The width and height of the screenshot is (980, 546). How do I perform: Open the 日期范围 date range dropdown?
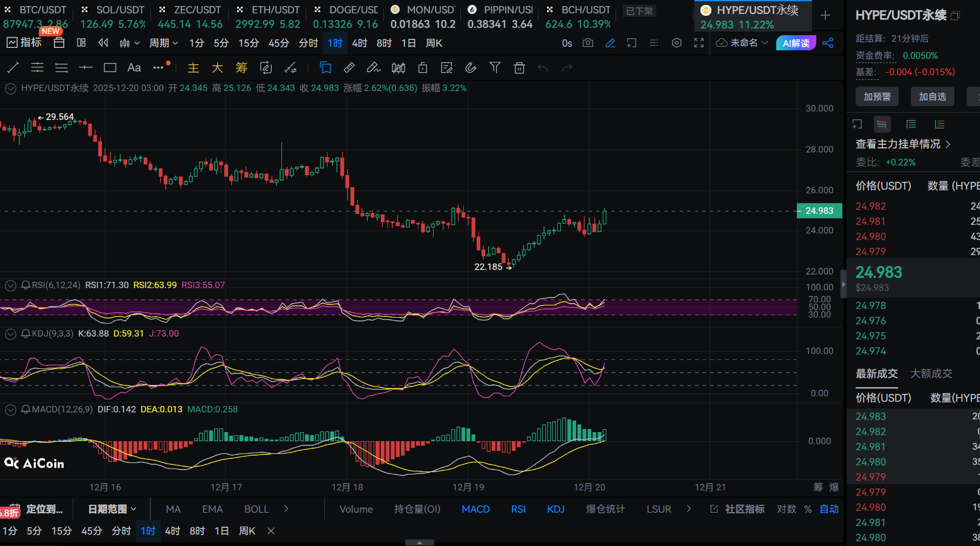click(x=112, y=509)
